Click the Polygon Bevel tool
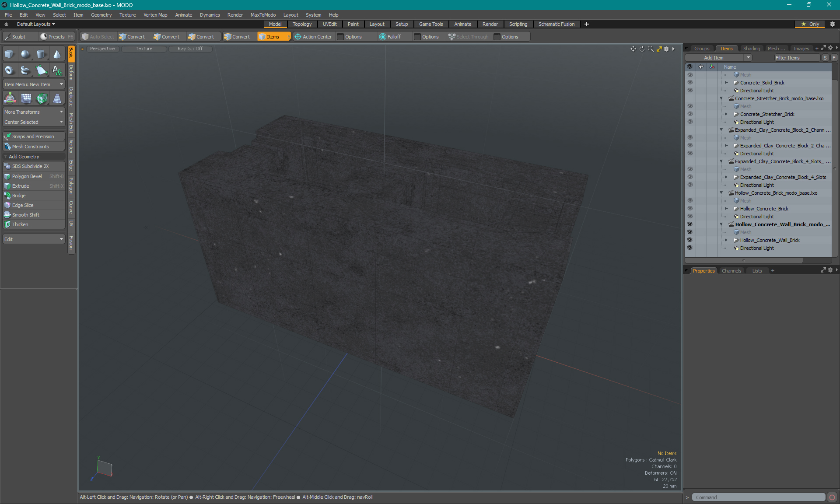Image resolution: width=840 pixels, height=504 pixels. 34,176
